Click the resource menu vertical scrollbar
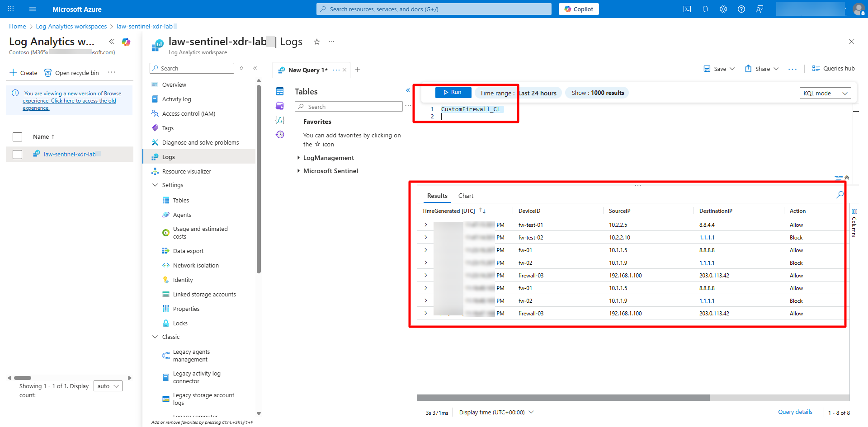Viewport: 868px width, 427px height. (x=259, y=178)
